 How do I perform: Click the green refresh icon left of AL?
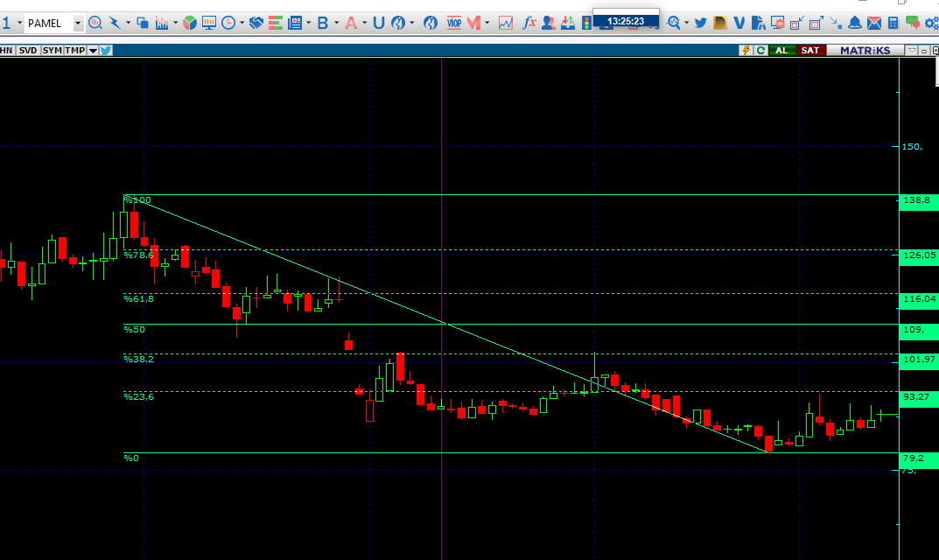760,50
